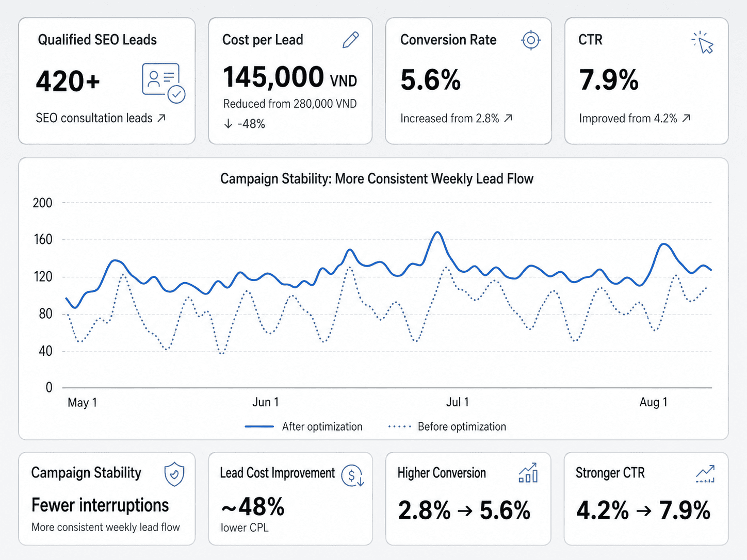Click the pencil icon on Cost per Lead

(x=351, y=40)
